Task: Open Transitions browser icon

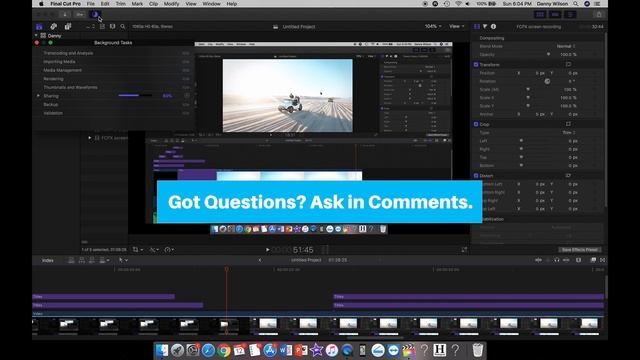Action: [x=602, y=260]
